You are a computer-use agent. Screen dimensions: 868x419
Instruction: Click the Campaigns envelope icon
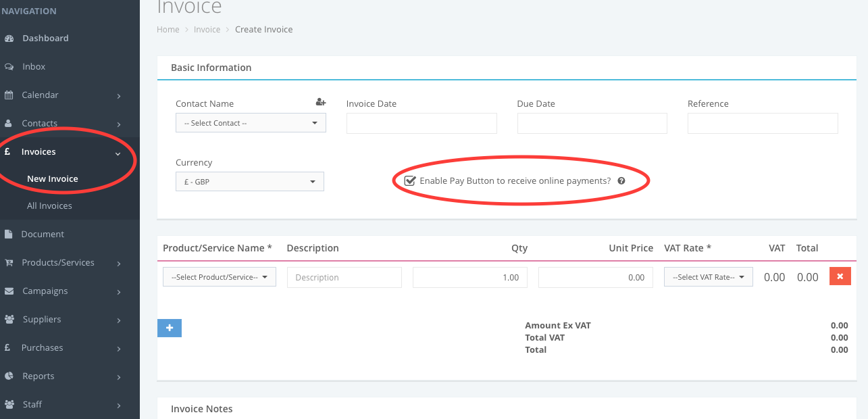[x=9, y=291]
